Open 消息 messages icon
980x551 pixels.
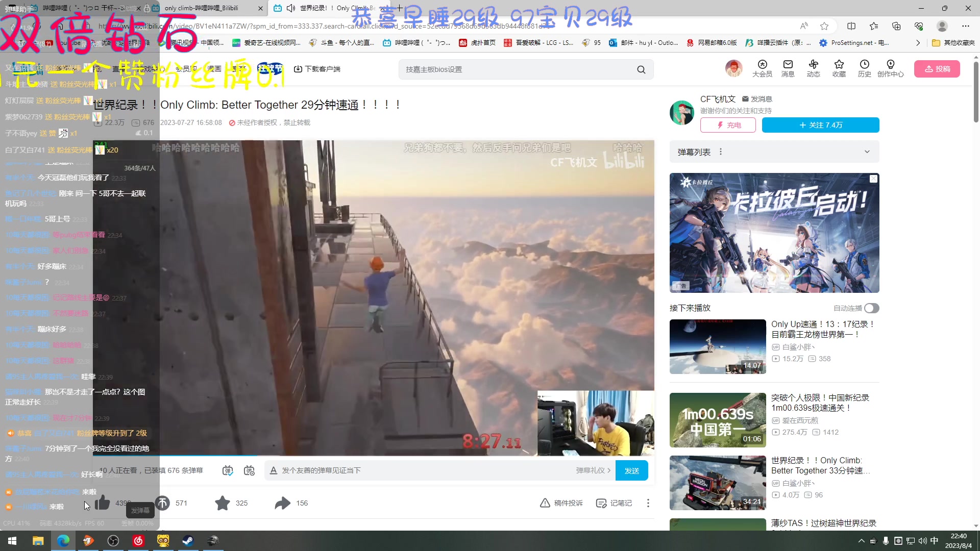click(x=788, y=68)
